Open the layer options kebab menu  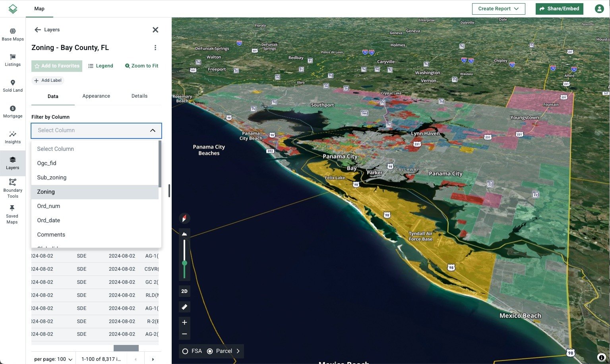pos(155,47)
